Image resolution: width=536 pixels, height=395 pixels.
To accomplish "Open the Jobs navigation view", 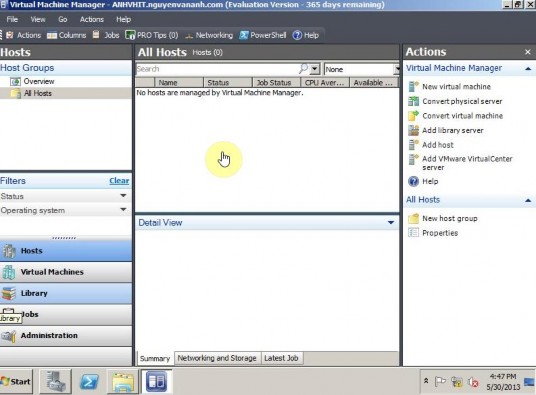I will point(66,314).
